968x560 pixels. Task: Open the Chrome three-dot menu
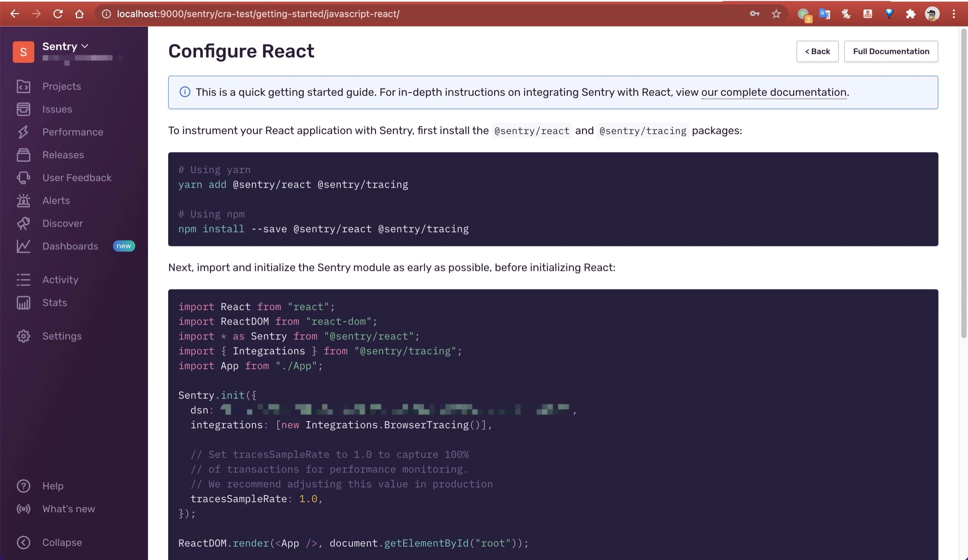coord(954,14)
